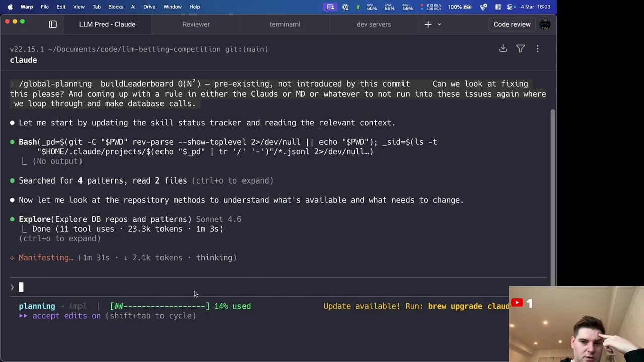The image size is (644, 362).
Task: Open the Apple menu
Action: click(x=10, y=7)
